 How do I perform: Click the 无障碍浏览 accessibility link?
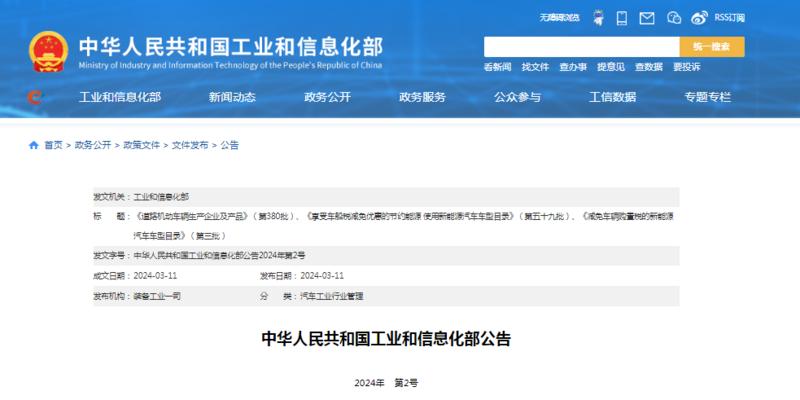pyautogui.click(x=560, y=18)
